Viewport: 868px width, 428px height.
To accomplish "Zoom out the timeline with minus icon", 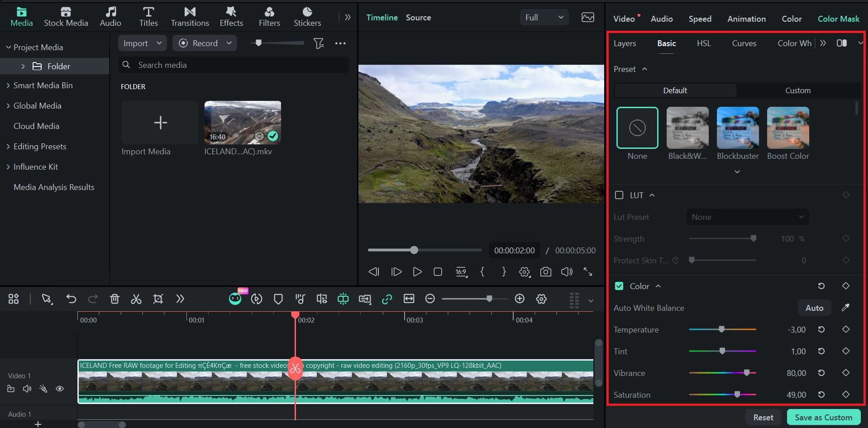I will tap(430, 299).
